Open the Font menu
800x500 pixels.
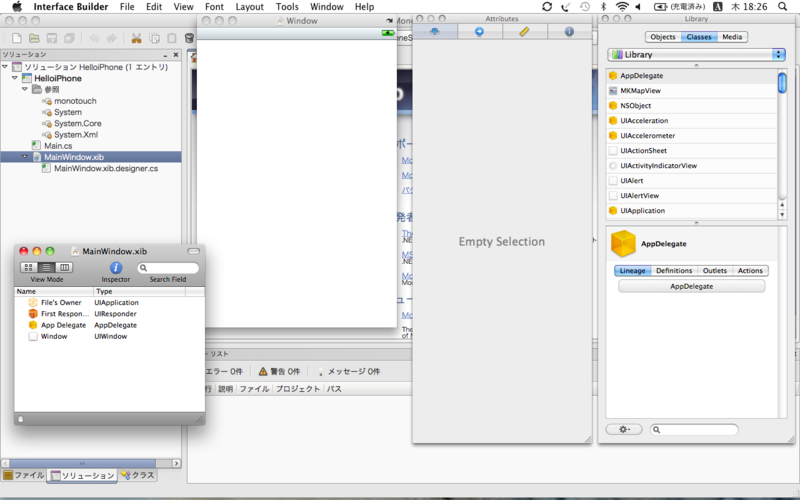[x=214, y=7]
